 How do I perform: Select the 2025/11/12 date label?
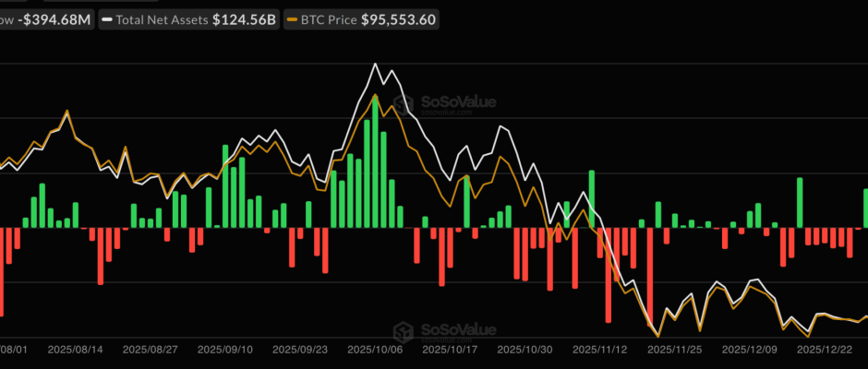tap(601, 351)
